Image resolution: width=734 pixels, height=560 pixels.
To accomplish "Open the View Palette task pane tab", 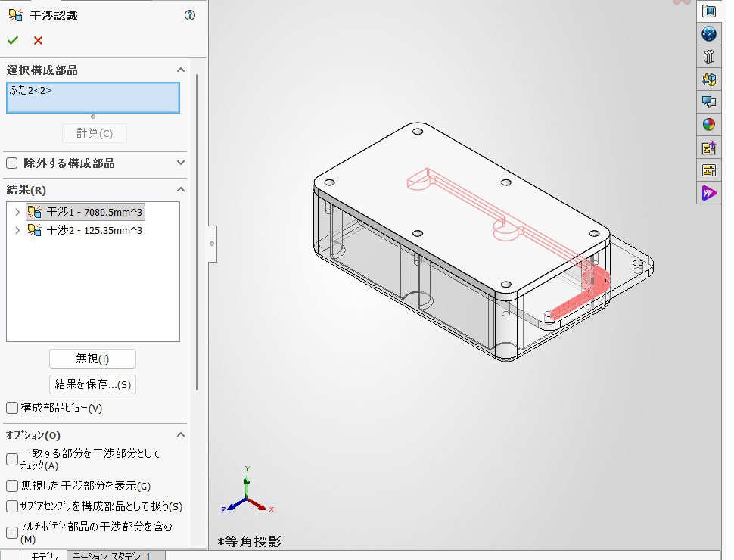I will pos(709,170).
